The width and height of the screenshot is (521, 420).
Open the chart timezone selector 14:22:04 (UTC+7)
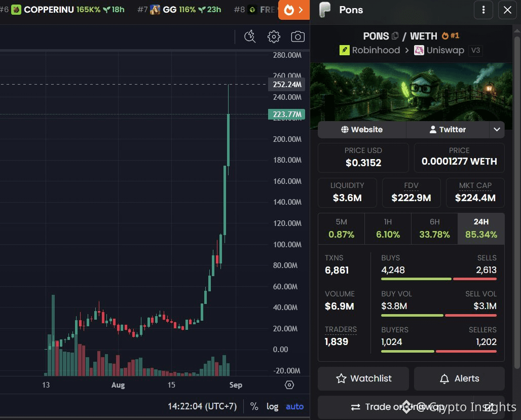point(202,406)
